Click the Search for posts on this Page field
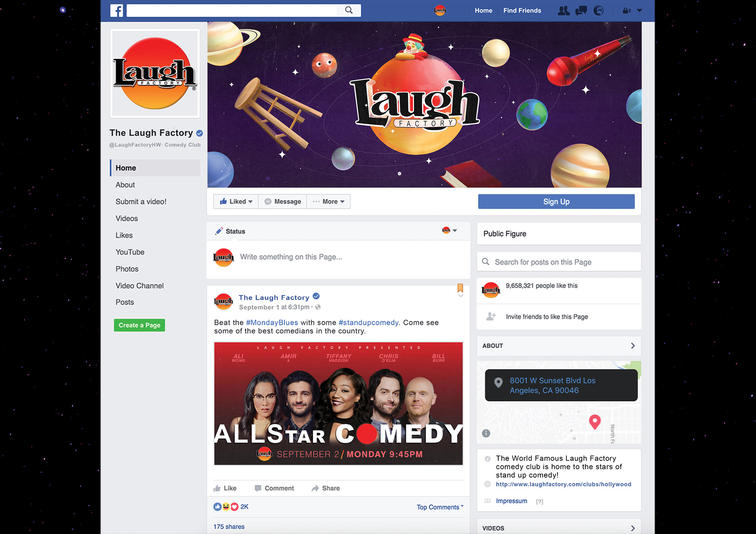 coord(559,262)
